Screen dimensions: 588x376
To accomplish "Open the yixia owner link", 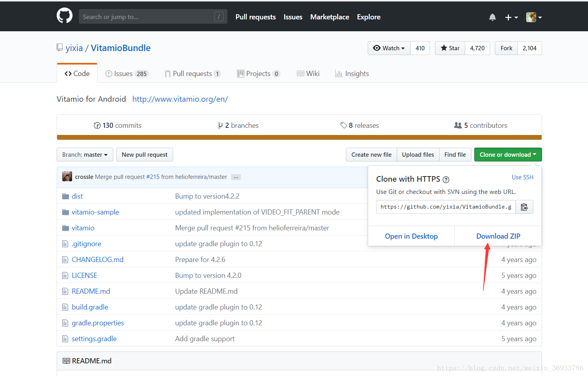I will point(74,48).
